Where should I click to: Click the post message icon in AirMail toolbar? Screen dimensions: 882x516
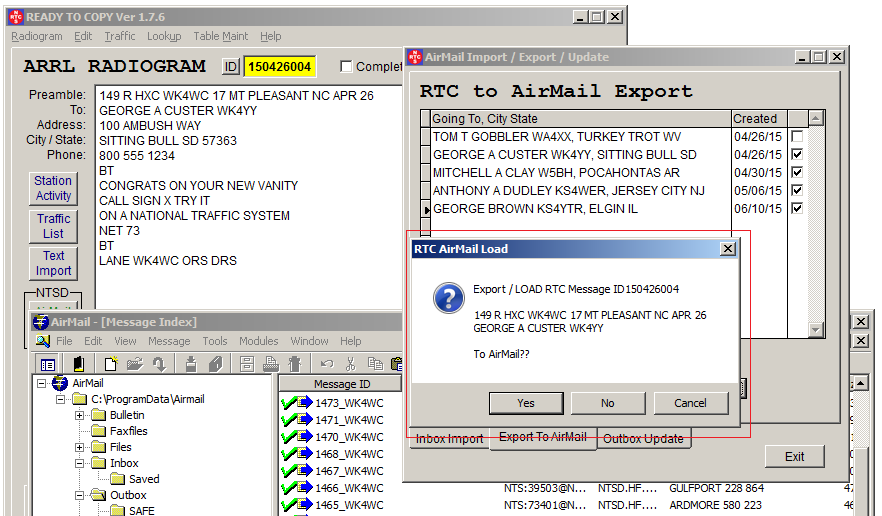(x=191, y=364)
